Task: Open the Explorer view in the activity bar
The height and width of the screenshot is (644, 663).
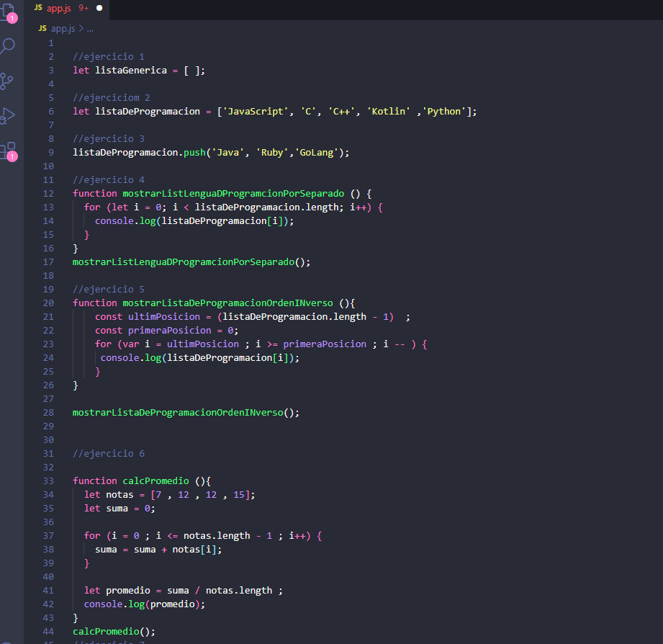Action: coord(9,12)
